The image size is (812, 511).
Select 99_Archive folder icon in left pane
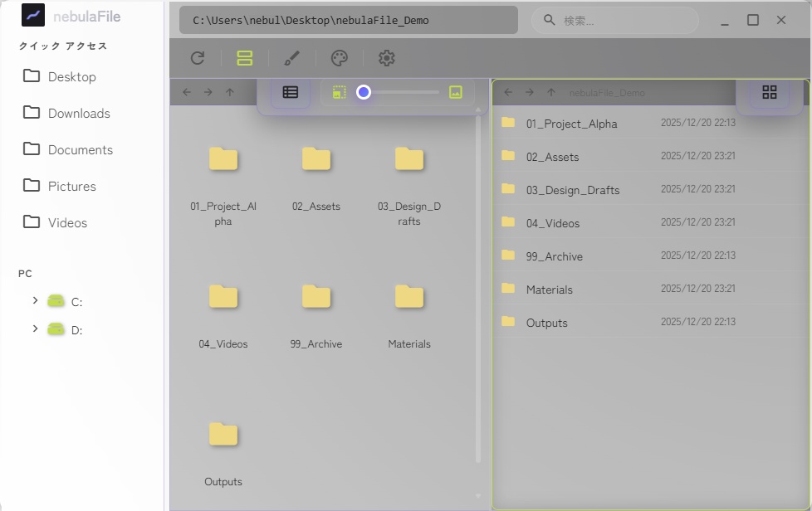pos(316,296)
